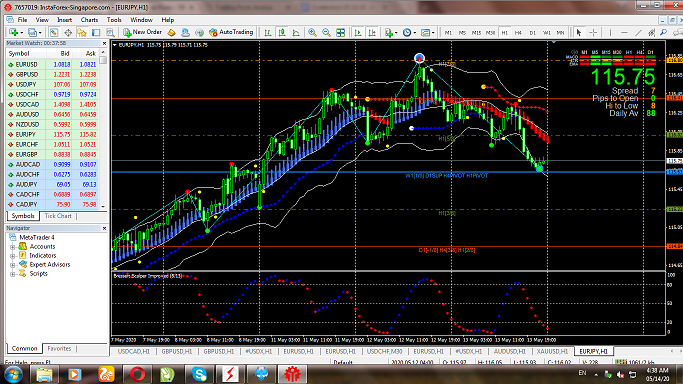The image size is (683, 384).
Task: Toggle AutoTrading on or off
Action: 231,32
